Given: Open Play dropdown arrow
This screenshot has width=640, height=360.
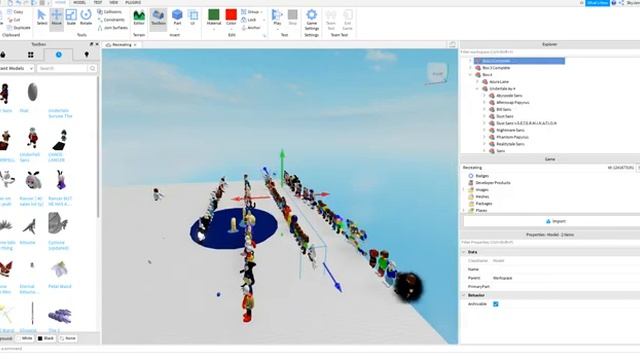Looking at the screenshot, I should [277, 29].
